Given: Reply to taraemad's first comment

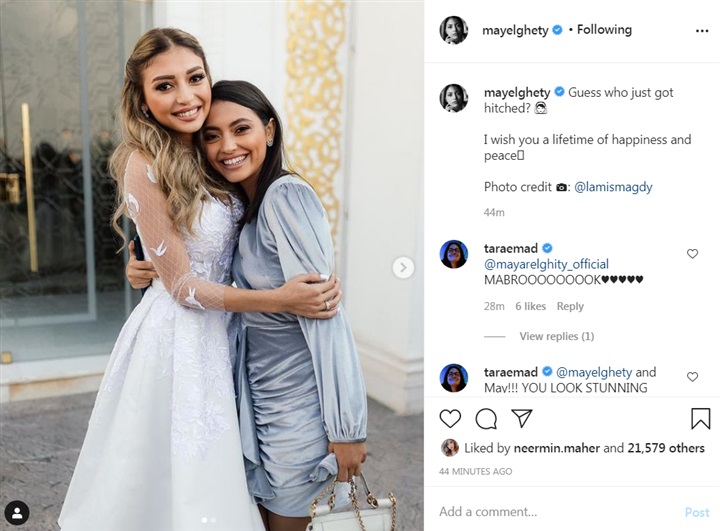Looking at the screenshot, I should [x=570, y=306].
